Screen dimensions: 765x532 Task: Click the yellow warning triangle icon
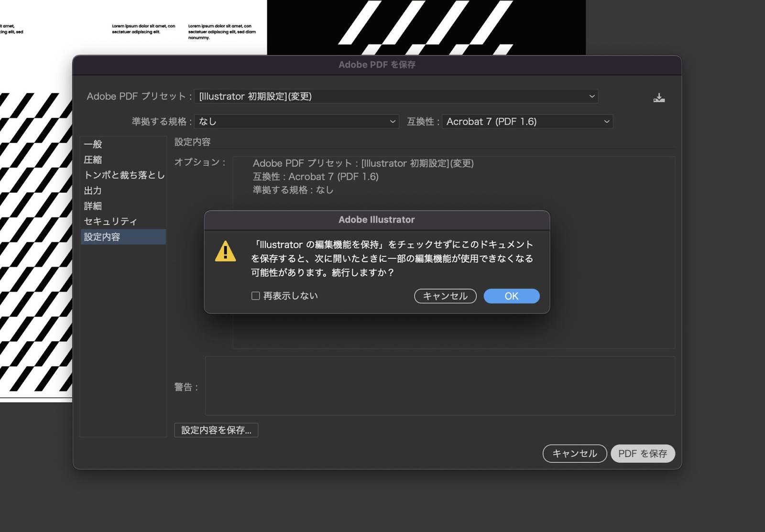(225, 251)
